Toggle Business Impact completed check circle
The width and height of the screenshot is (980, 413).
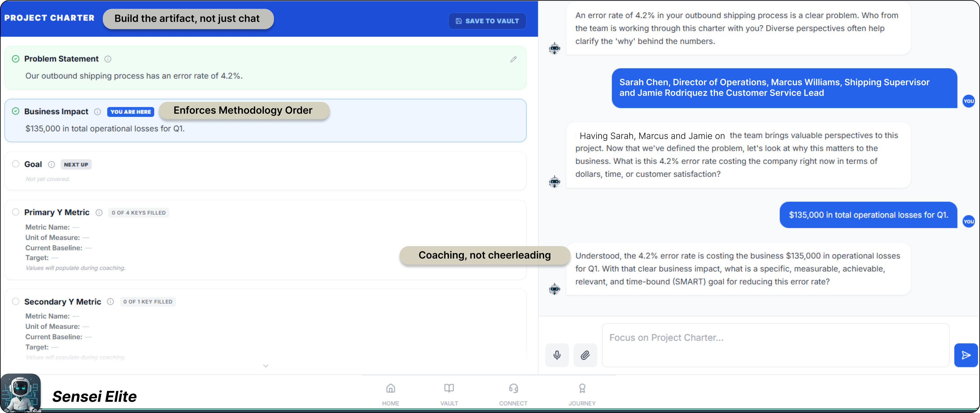click(x=16, y=111)
